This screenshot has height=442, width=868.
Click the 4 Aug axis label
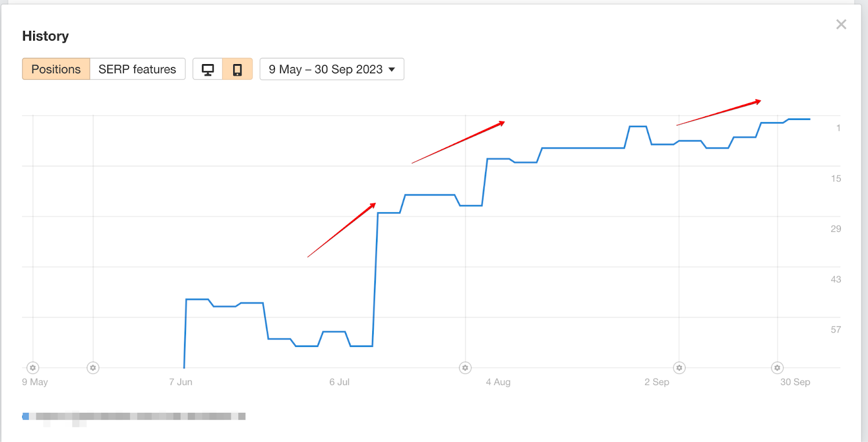[x=498, y=382]
